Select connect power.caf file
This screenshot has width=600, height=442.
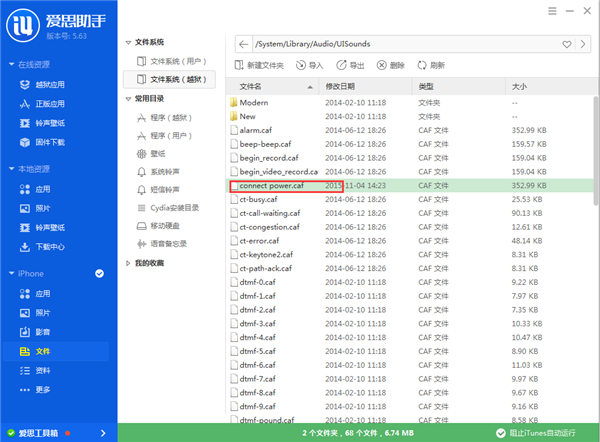point(410,186)
